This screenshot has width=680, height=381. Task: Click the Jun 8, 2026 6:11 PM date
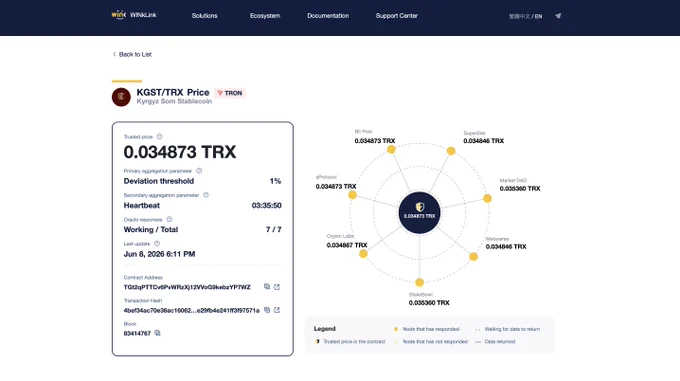click(159, 254)
